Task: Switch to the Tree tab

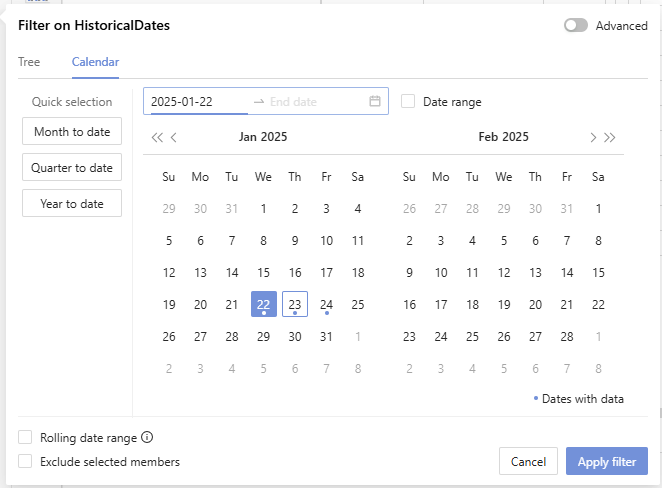Action: coord(29,62)
